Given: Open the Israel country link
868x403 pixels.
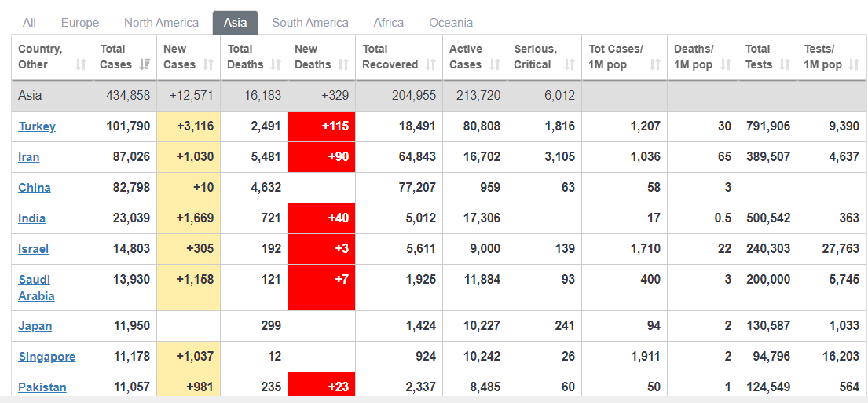Looking at the screenshot, I should click(33, 248).
